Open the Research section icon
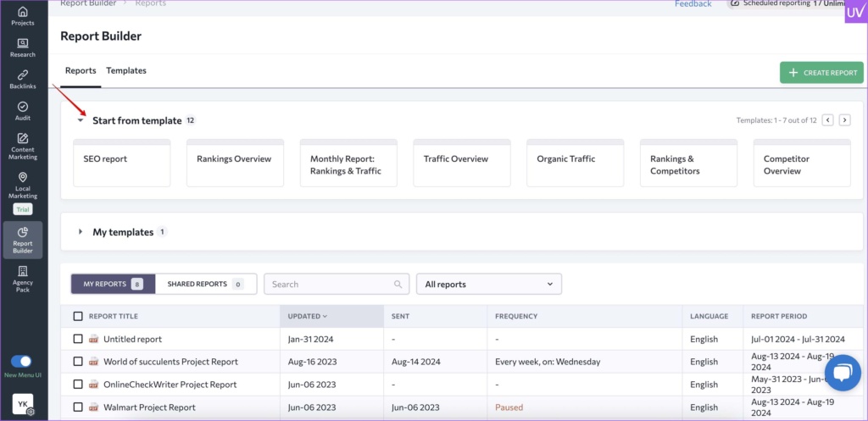 pos(23,47)
